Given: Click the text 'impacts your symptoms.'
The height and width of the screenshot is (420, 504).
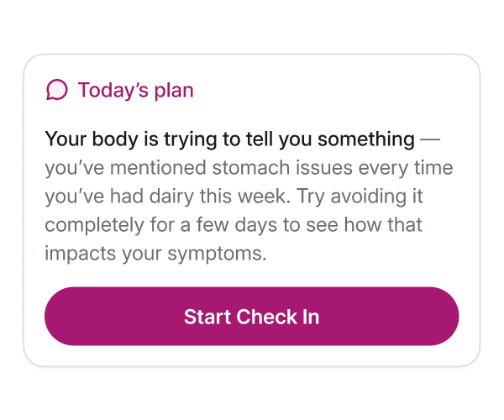Looking at the screenshot, I should coord(156,254).
